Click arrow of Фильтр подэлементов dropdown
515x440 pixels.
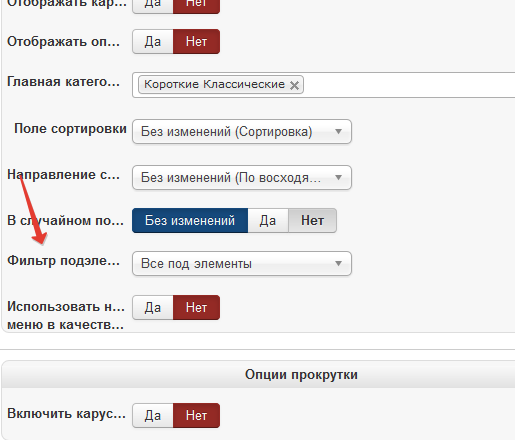pos(338,263)
